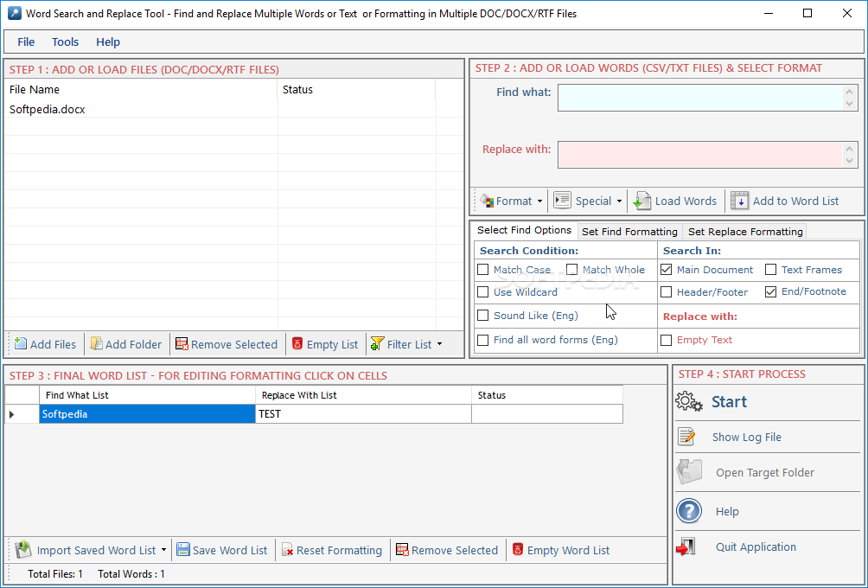
Task: Click the blue Help question mark icon
Action: [x=689, y=511]
